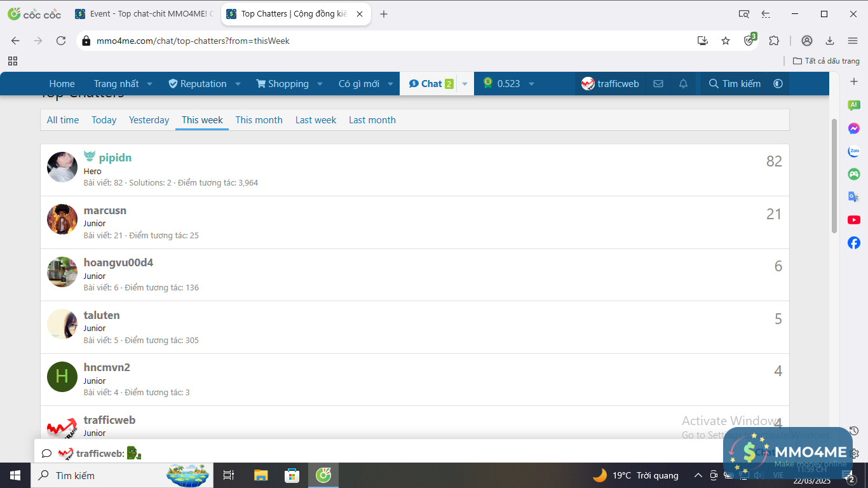The width and height of the screenshot is (868, 488).
Task: Select the Last month tab
Action: [372, 119]
